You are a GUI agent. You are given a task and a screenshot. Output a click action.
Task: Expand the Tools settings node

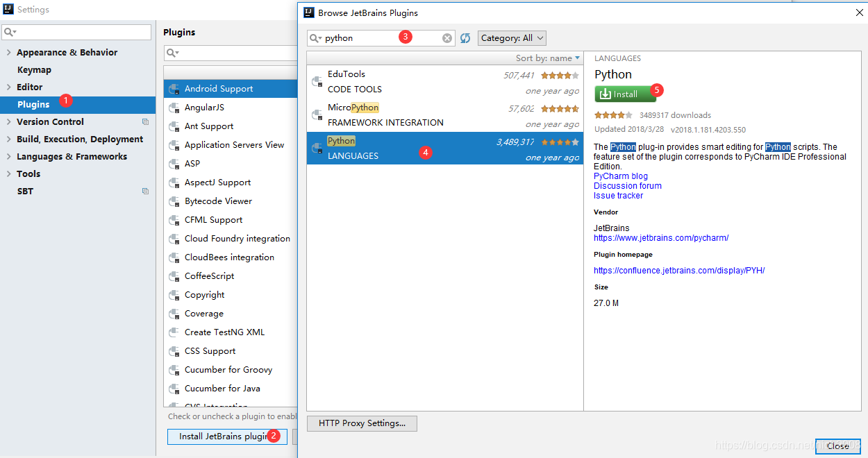8,173
